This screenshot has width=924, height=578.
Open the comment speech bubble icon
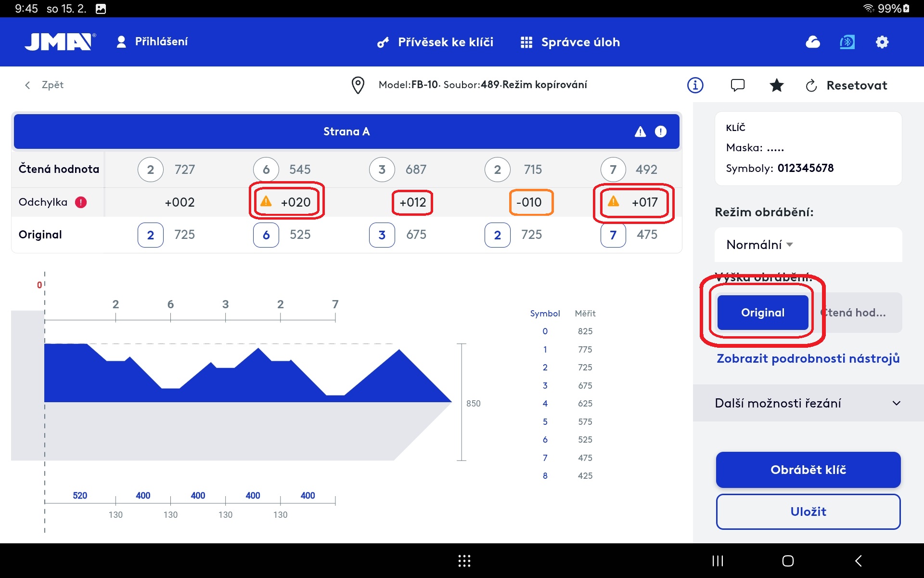(x=737, y=85)
